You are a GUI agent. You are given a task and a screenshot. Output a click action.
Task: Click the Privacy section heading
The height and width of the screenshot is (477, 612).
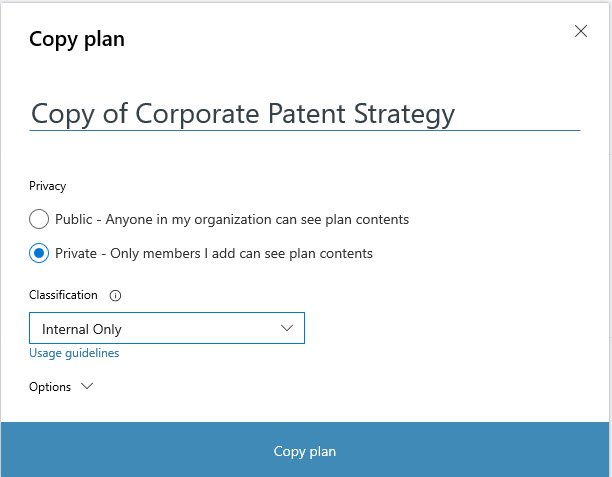(x=47, y=186)
